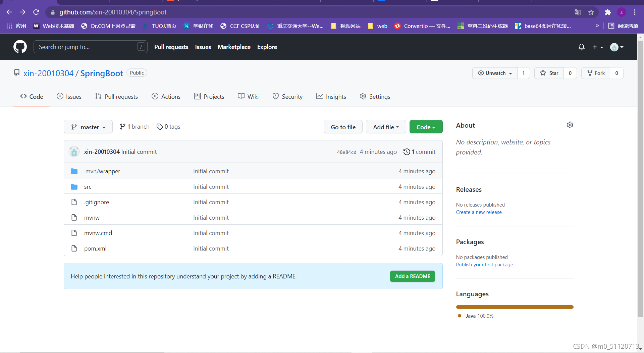This screenshot has width=644, height=353.
Task: Expand the master branch selector
Action: [x=88, y=127]
